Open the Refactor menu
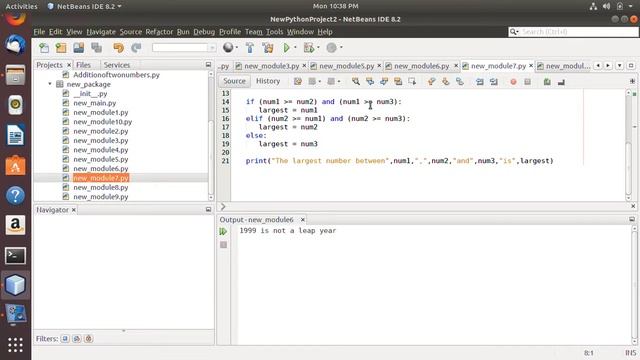 tap(159, 31)
